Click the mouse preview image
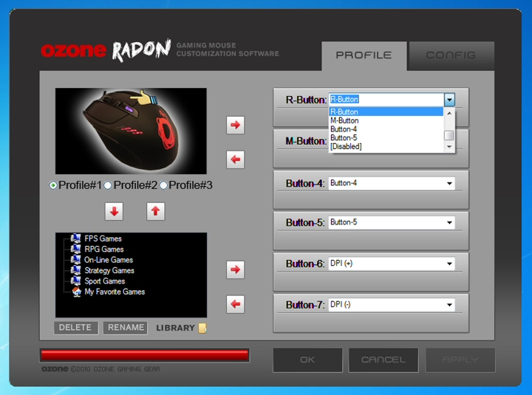 point(131,131)
